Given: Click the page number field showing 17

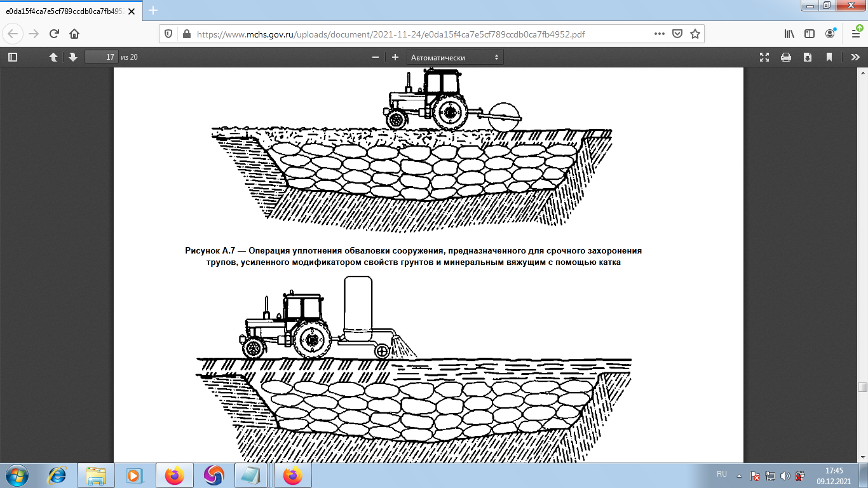Looking at the screenshot, I should tap(102, 57).
